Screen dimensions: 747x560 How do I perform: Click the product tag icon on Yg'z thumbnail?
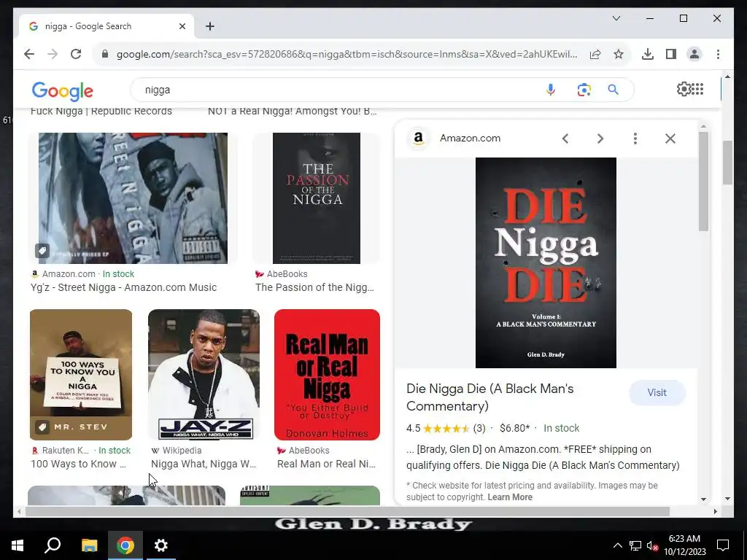coord(42,251)
